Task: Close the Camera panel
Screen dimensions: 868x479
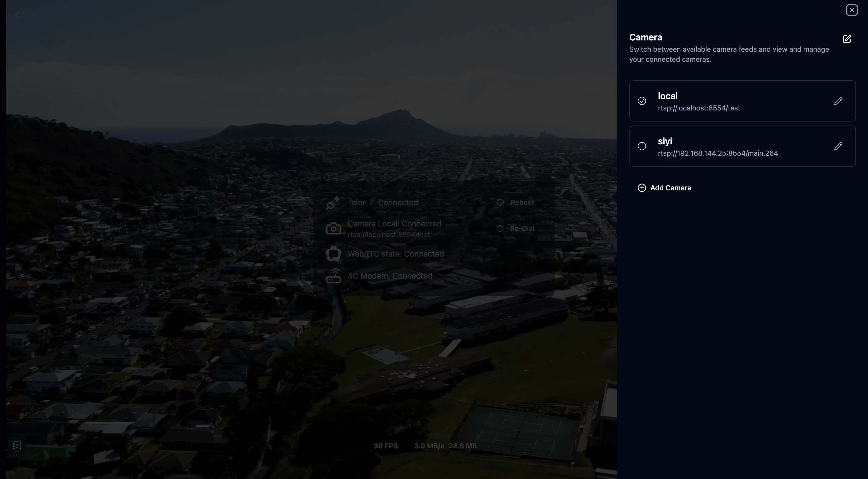Action: point(852,10)
